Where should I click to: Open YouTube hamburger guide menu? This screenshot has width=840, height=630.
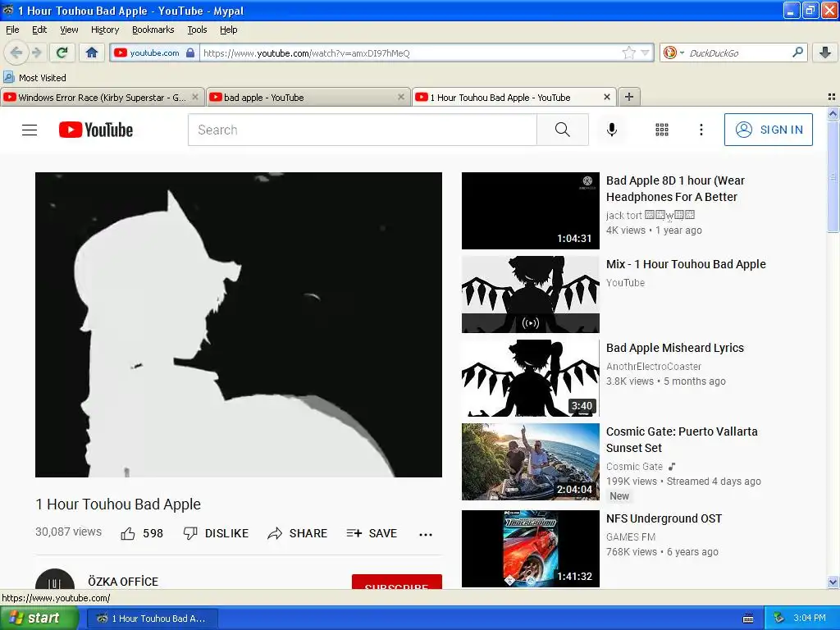coord(30,130)
